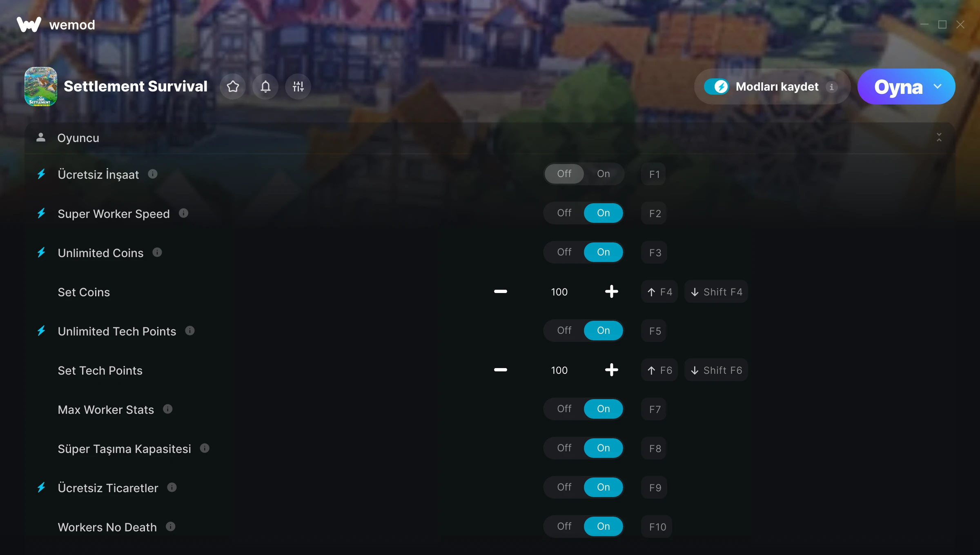View info about Unlimited Tech Points
Viewport: 980px width, 555px height.
[x=190, y=331]
